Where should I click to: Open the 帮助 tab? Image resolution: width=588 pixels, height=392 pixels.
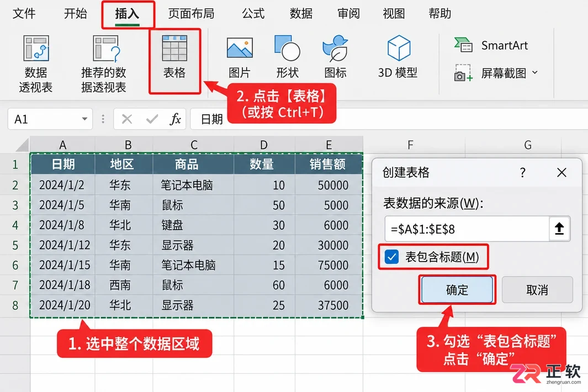pos(439,13)
